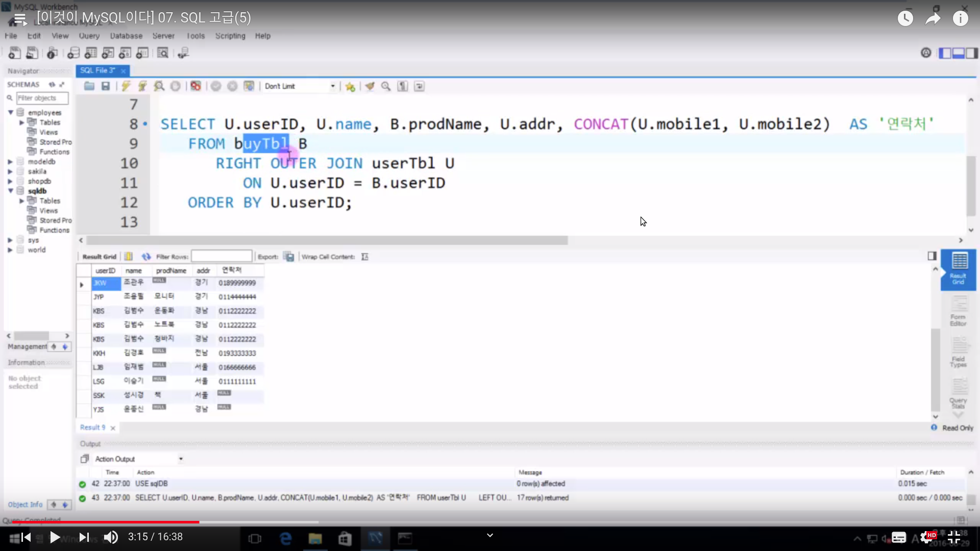
Task: Save snippet with the star icon
Action: click(350, 86)
